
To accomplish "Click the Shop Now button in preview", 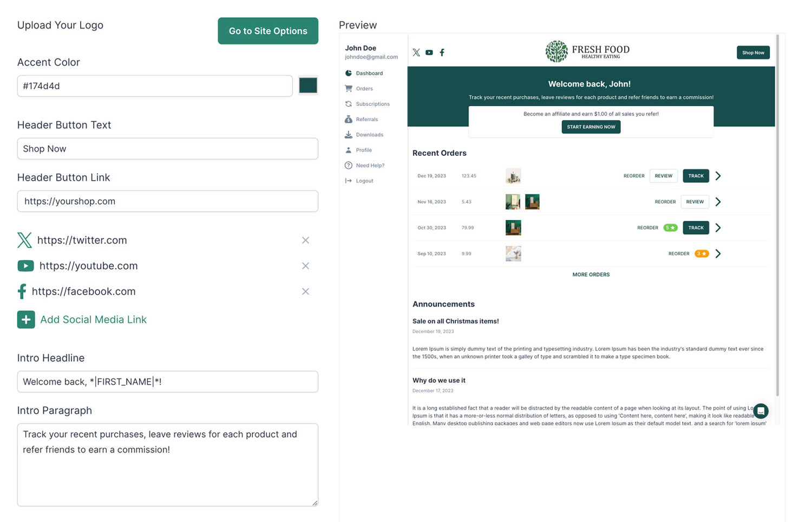I will pos(753,52).
